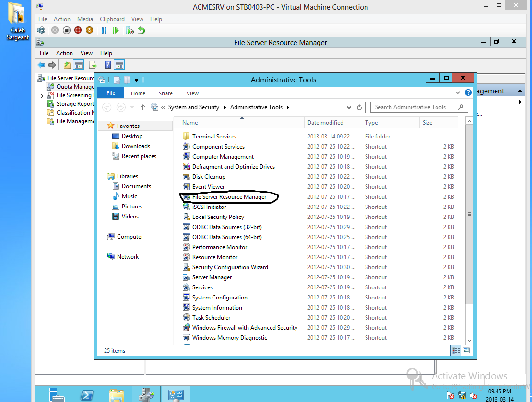Open Explorer help with question mark icon
The image size is (532, 402).
point(468,92)
